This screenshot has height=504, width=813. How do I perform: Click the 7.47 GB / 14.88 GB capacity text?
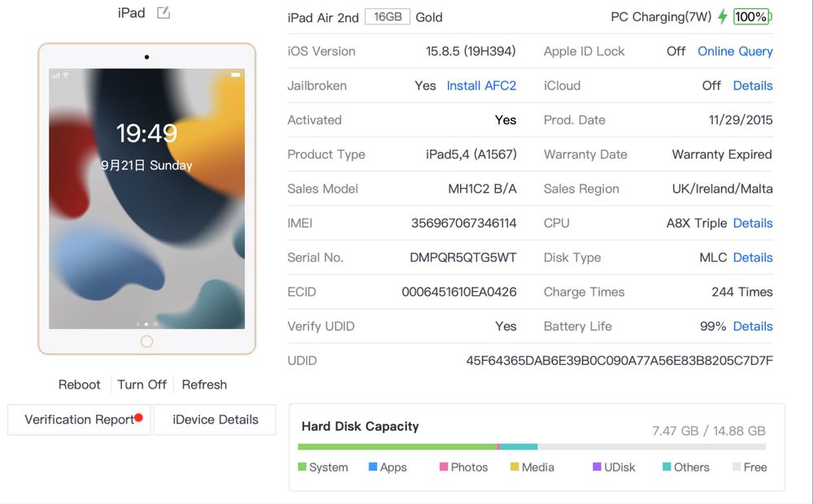click(708, 431)
